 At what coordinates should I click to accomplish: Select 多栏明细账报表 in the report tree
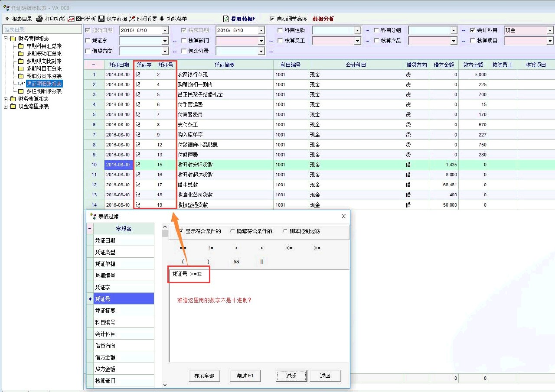[44, 91]
